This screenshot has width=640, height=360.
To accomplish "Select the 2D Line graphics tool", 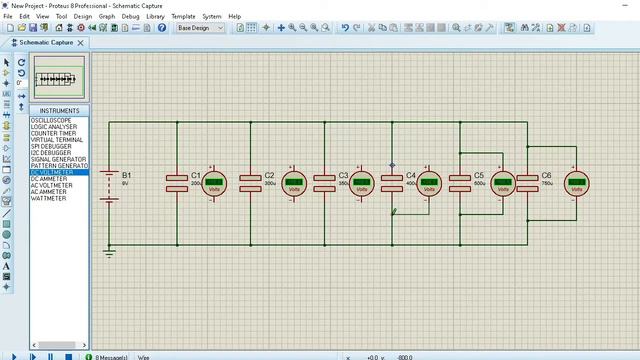I will pos(7,213).
